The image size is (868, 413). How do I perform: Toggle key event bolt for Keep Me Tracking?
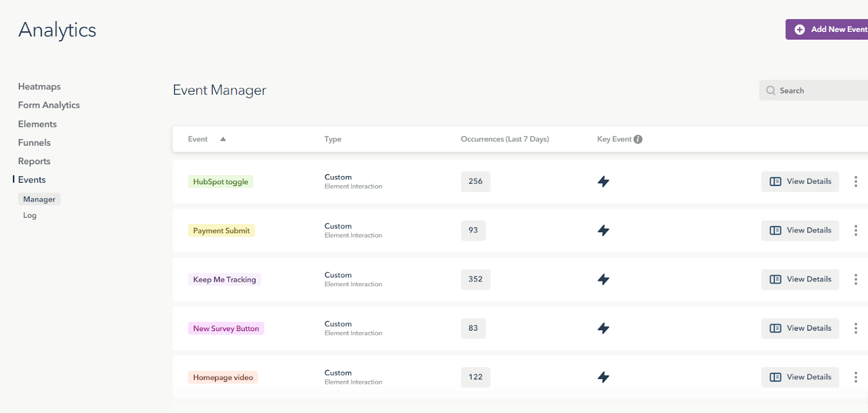(603, 279)
